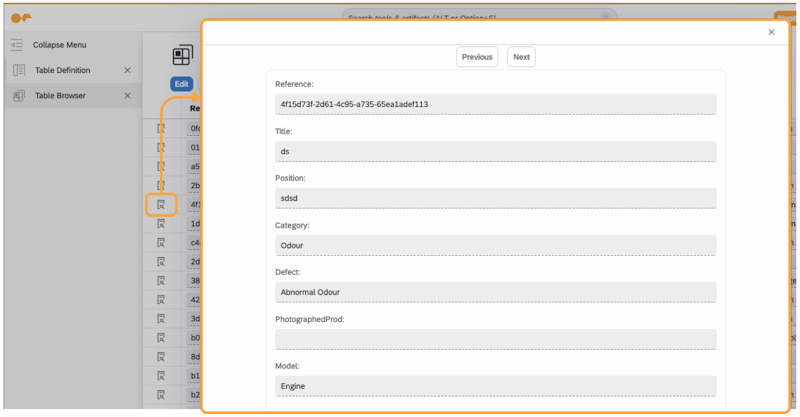The width and height of the screenshot is (800, 417).
Task: Click the empty PhotographedProd field
Action: [495, 339]
